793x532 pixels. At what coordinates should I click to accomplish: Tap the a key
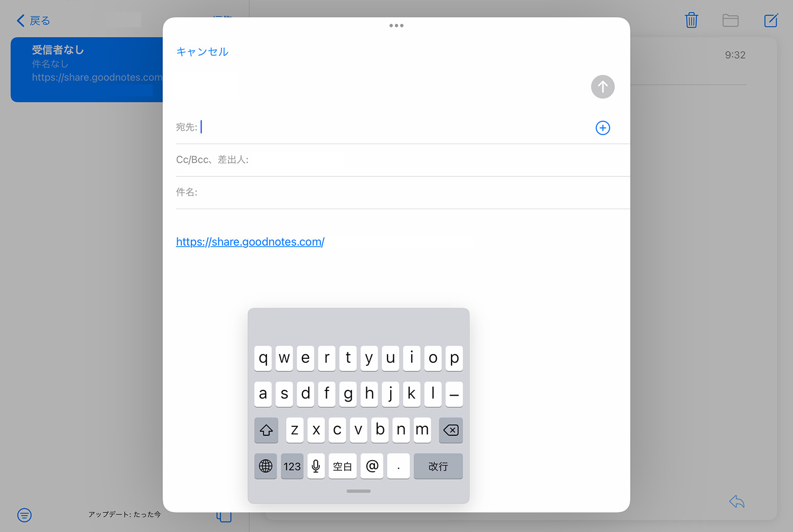[x=263, y=394]
